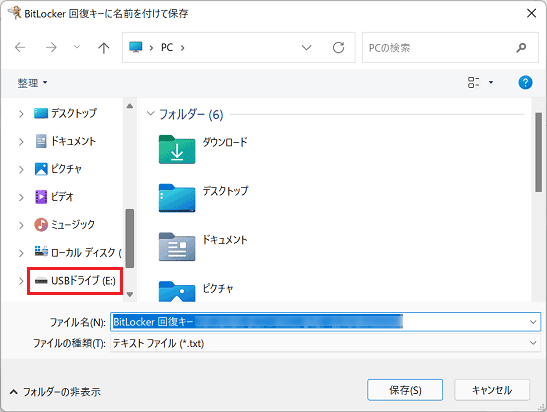This screenshot has height=412, width=547.
Task: Open address bar history dropdown
Action: [x=306, y=47]
